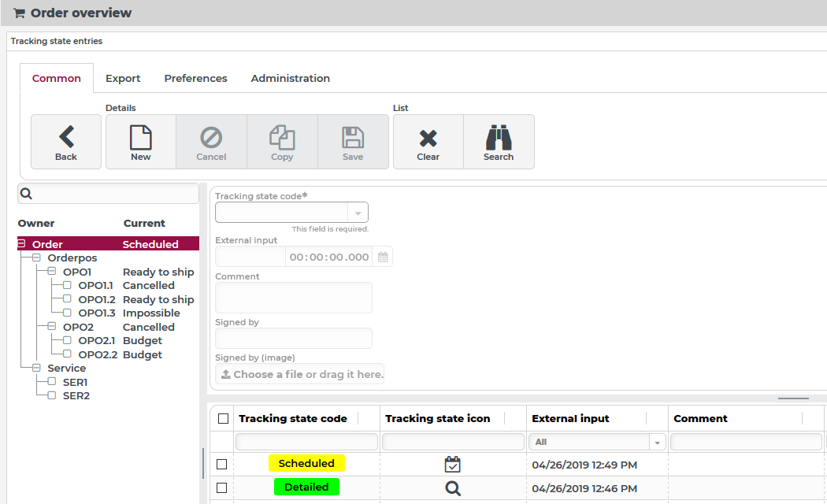Select OPO2.2 tree item

pyautogui.click(x=98, y=355)
